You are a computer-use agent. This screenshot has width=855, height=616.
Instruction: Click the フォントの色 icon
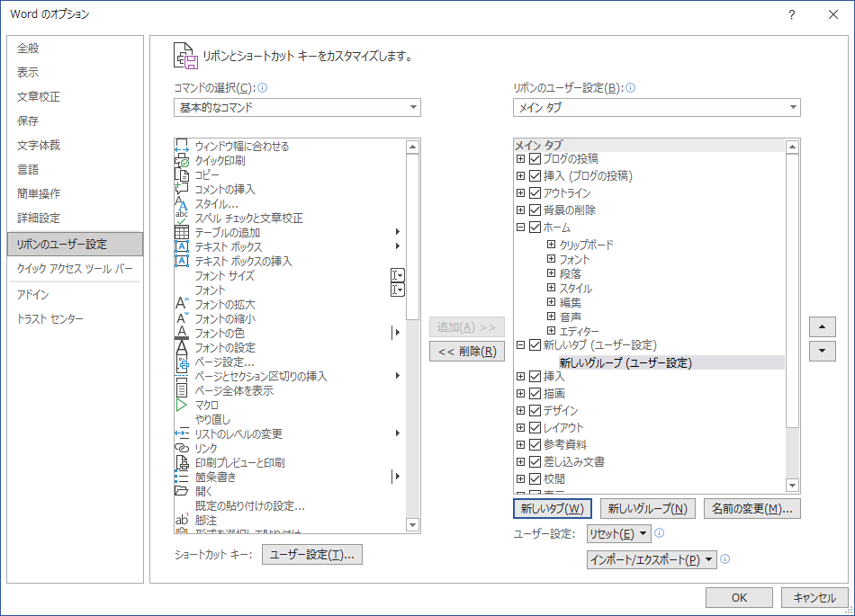pos(182,333)
